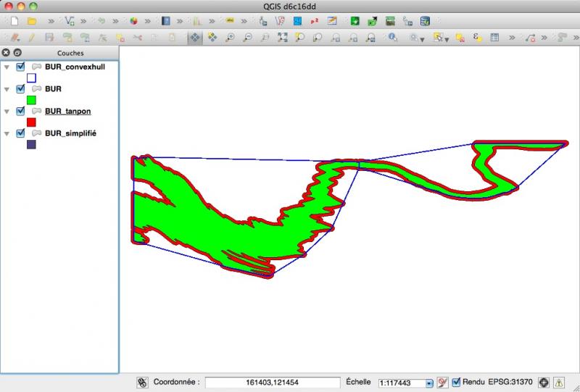Uncheck the BUR_convexhull layer checkbox

[x=20, y=67]
